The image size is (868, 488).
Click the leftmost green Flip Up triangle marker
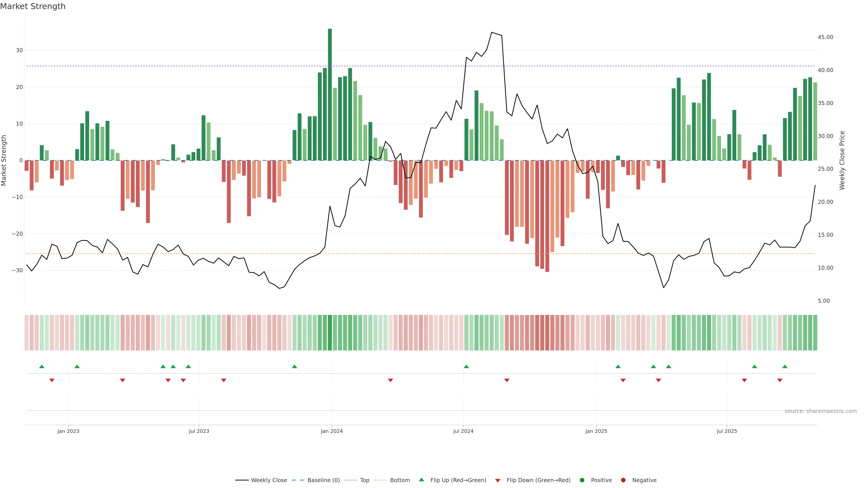click(x=42, y=366)
